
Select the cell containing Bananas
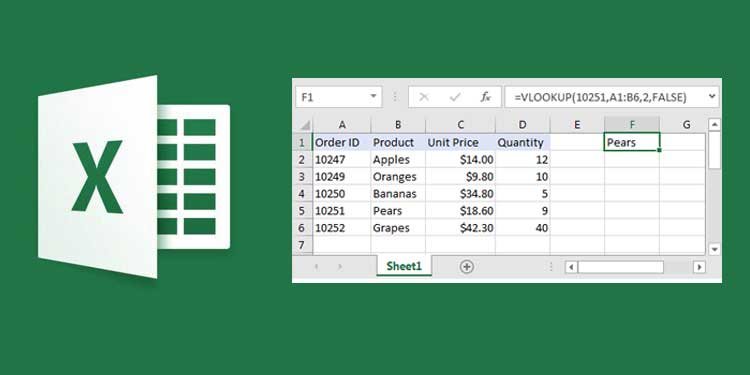pyautogui.click(x=398, y=194)
